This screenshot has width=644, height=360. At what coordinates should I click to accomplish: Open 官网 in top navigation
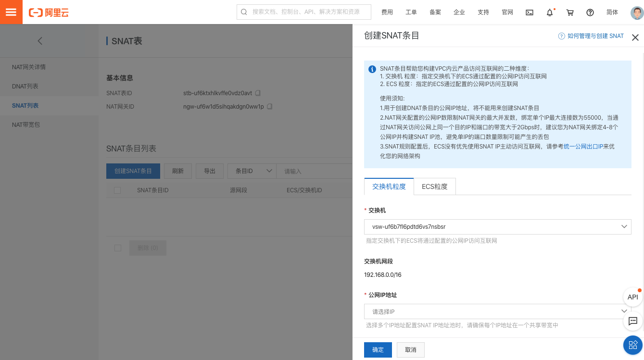(x=507, y=12)
